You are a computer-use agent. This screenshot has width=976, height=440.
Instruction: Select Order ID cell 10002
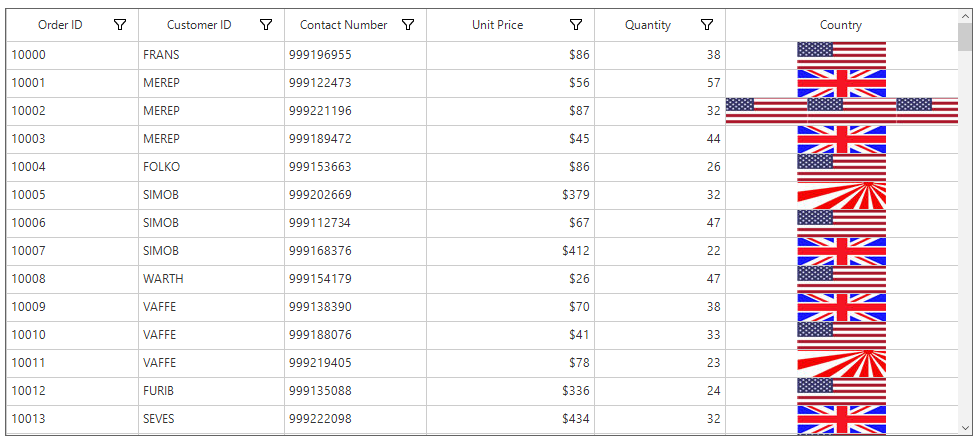[72, 111]
